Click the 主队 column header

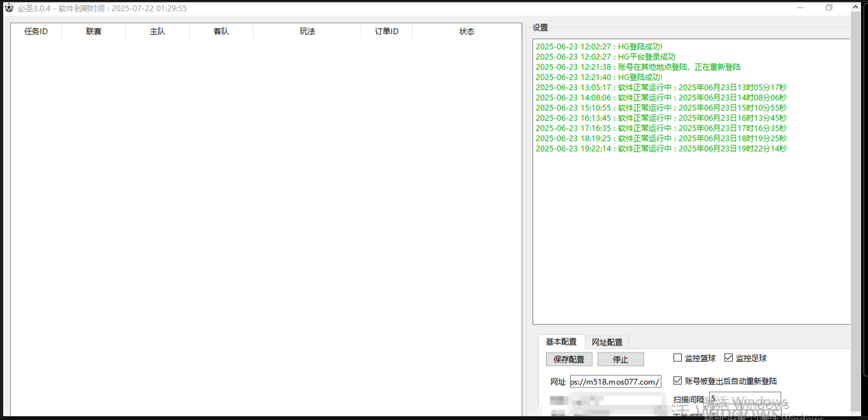point(158,31)
